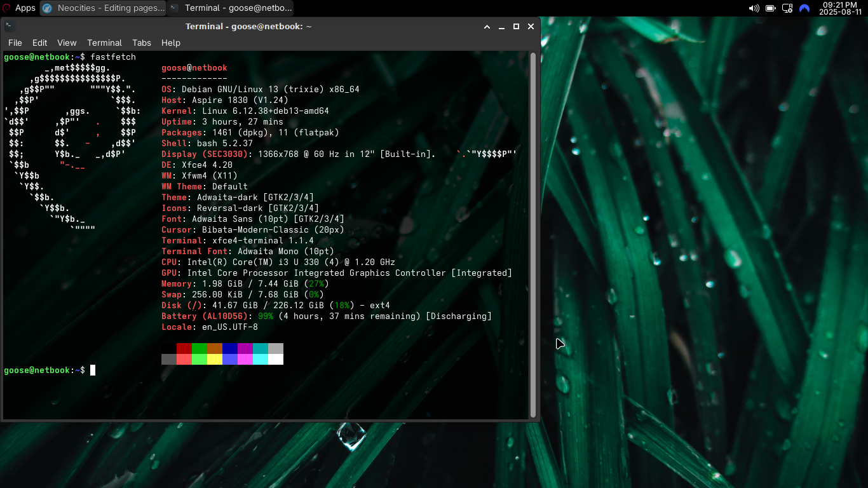Click the GPU 'Intel Core Processor' line

[337, 273]
